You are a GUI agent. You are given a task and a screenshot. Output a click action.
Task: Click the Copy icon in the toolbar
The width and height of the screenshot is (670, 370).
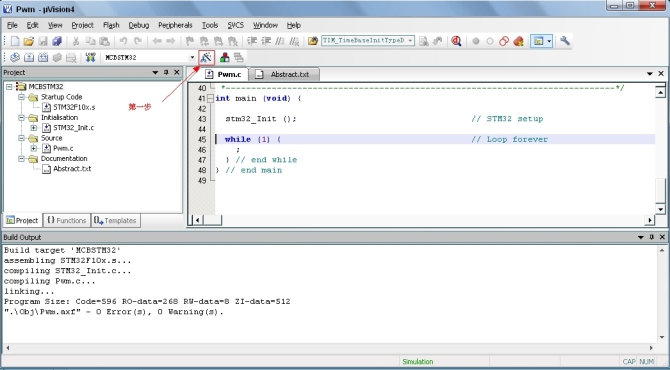pos(90,41)
